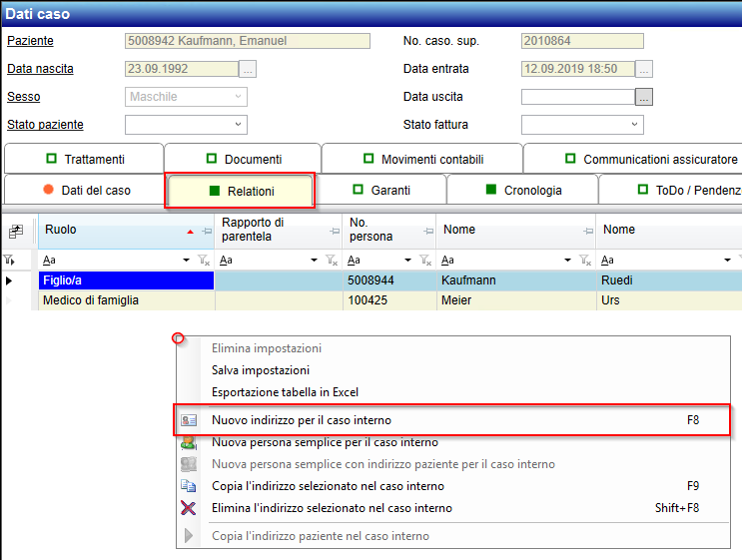The image size is (742, 560).
Task: Click into the Data uscita field
Action: pyautogui.click(x=577, y=97)
